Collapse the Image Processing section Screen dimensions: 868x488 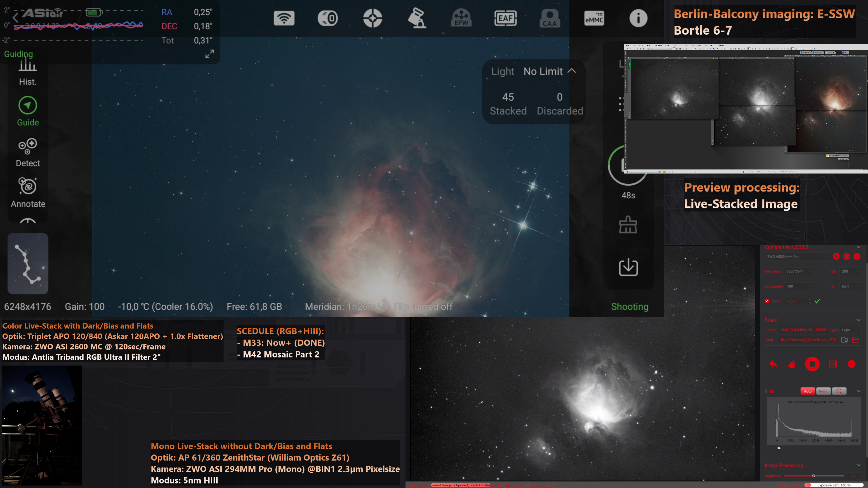859,465
